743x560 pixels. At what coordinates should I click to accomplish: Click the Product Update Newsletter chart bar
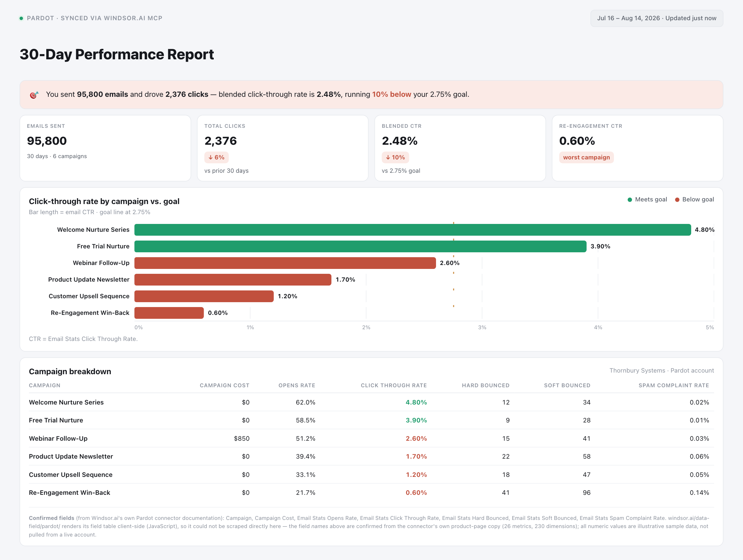[x=233, y=279]
